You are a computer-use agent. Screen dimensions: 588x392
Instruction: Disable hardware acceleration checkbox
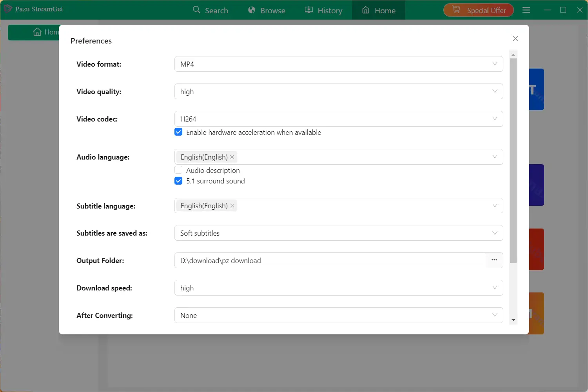pyautogui.click(x=178, y=132)
